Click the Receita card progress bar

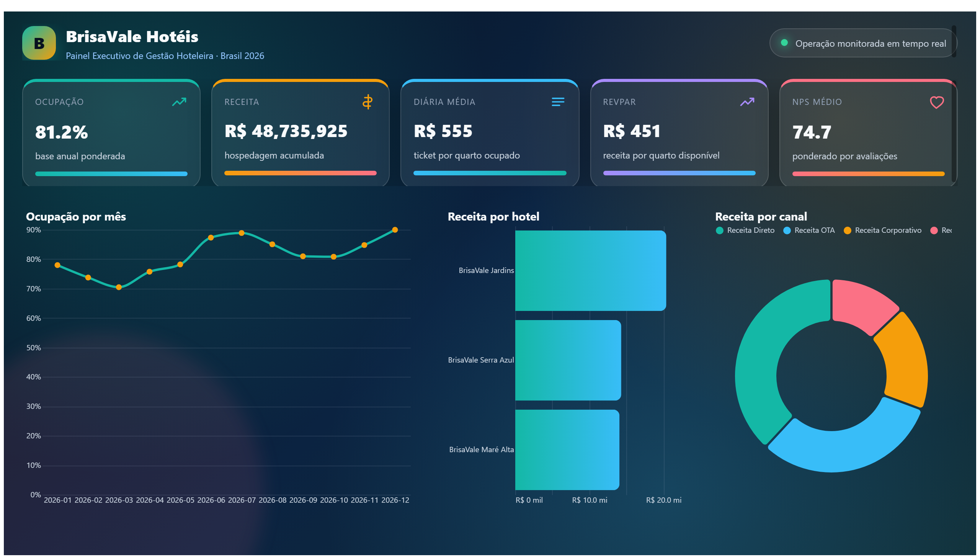coord(300,173)
